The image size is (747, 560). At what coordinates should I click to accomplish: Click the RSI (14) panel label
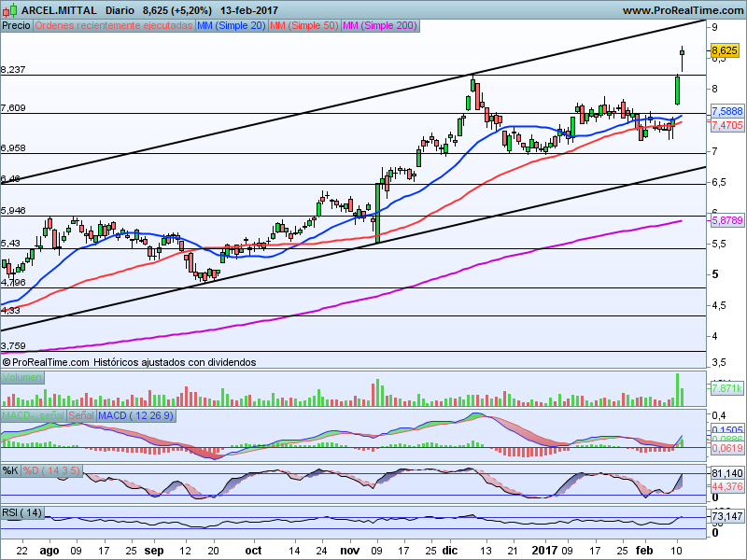pos(21,512)
